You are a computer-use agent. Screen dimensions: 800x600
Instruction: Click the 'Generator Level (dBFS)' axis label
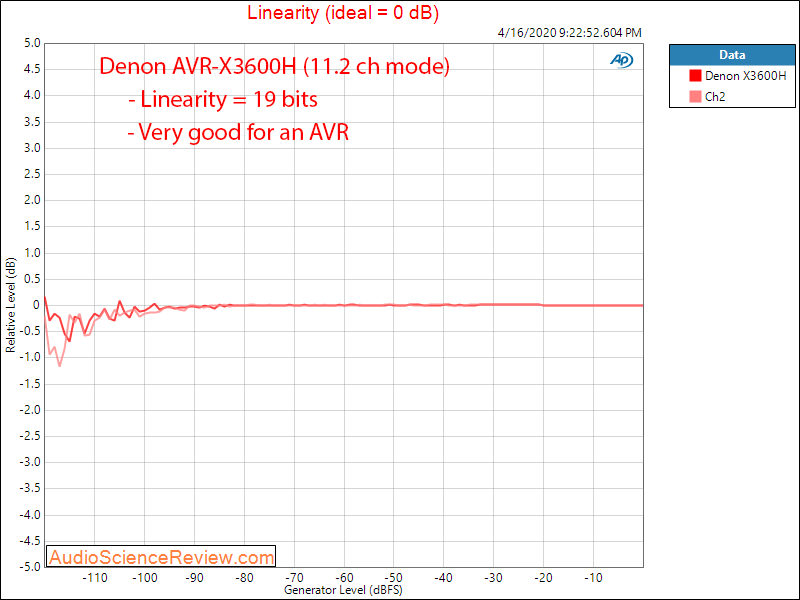343,590
